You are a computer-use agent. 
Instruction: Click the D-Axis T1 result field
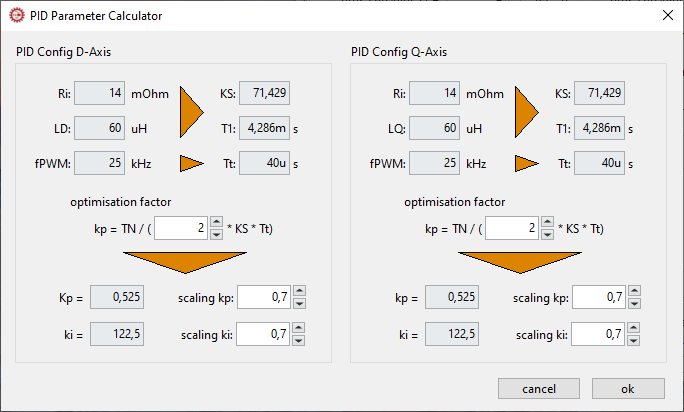pyautogui.click(x=264, y=128)
